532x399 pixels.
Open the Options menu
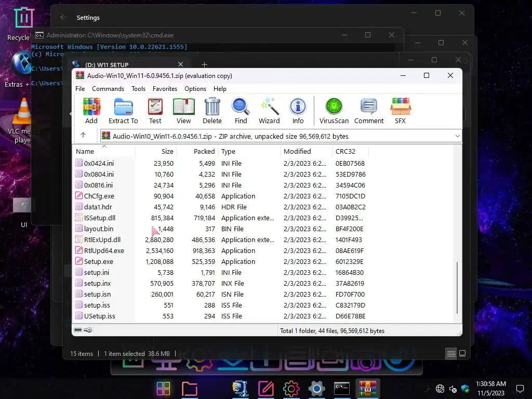point(195,89)
